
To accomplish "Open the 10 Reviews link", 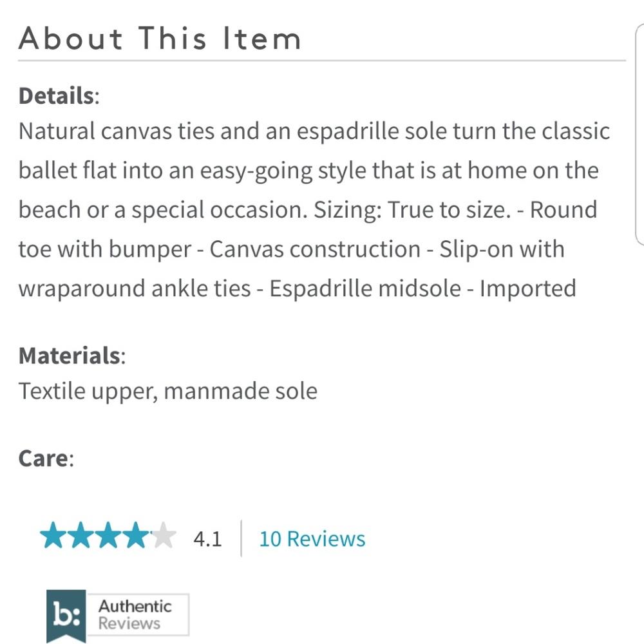I will tap(312, 538).
